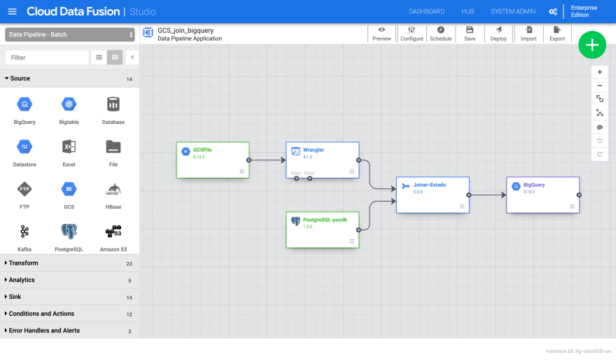Expand Error Handlers and Alerts section

69,330
